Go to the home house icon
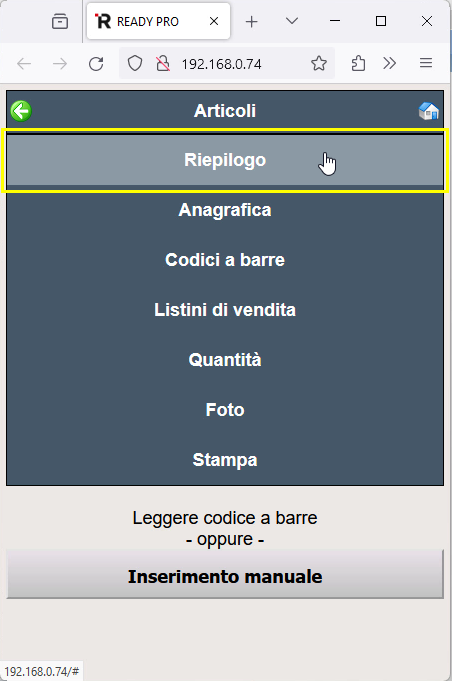452x681 pixels. click(429, 111)
